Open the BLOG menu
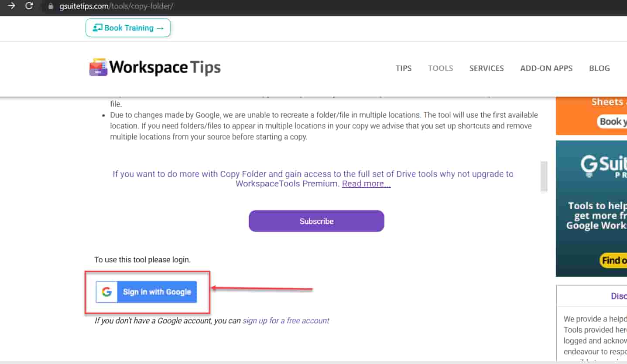 [x=599, y=68]
